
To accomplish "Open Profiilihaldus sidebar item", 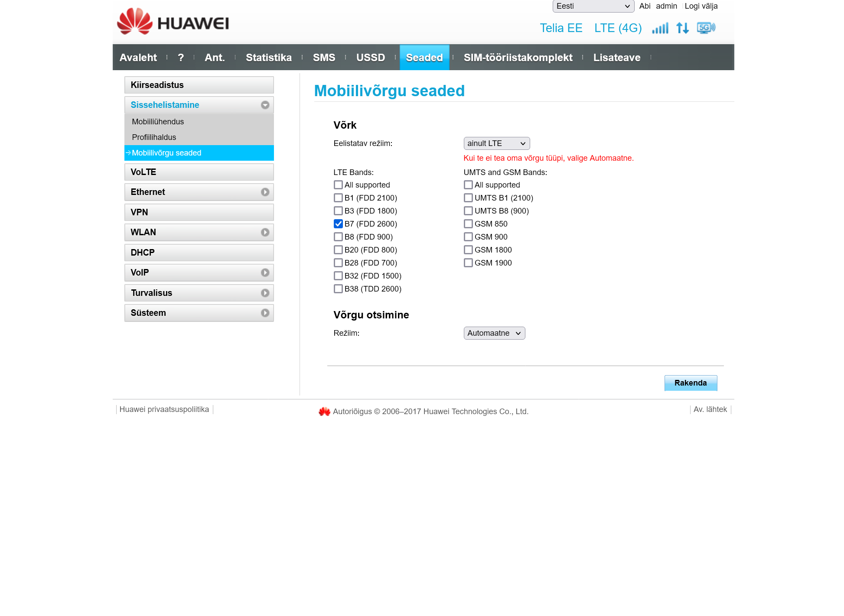I will click(199, 137).
